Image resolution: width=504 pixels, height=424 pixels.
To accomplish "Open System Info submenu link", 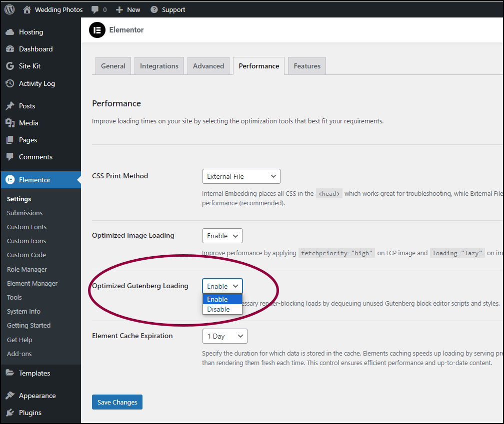I will point(24,311).
